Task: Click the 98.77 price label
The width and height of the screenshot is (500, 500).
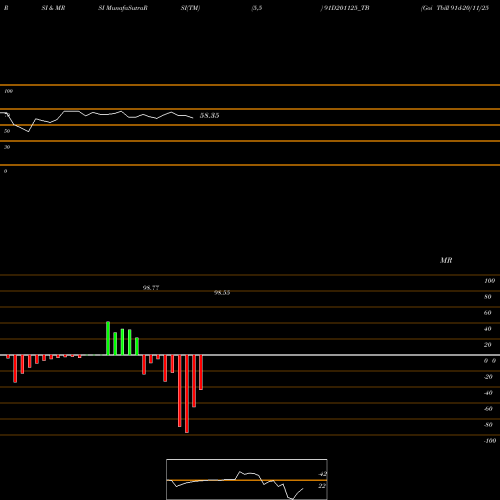Action: [151, 288]
